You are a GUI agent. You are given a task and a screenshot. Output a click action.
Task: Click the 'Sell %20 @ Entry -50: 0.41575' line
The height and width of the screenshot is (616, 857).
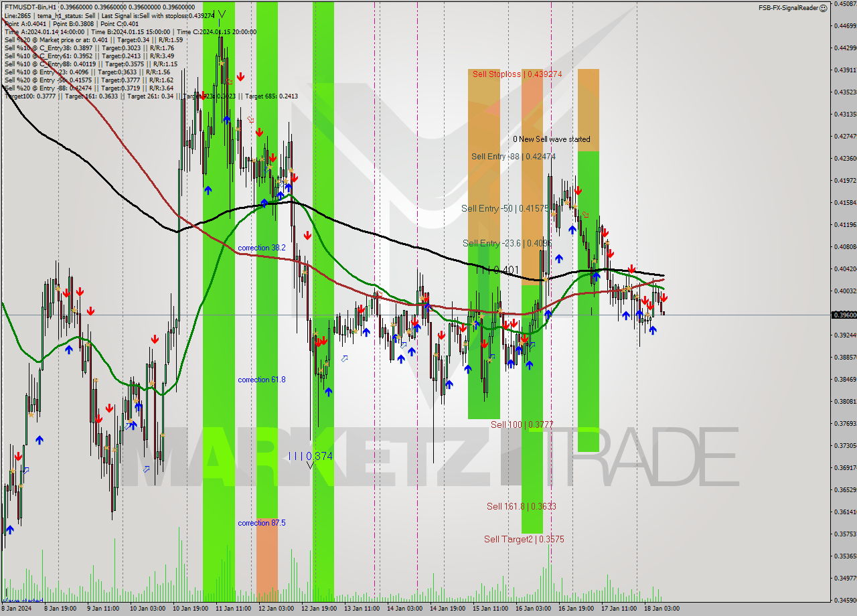click(88, 80)
